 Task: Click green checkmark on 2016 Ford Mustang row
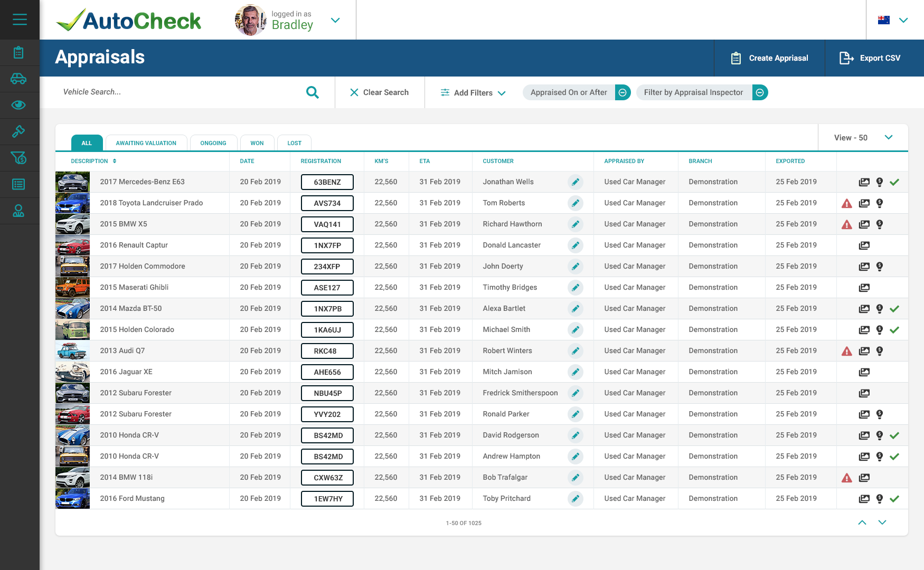click(894, 499)
